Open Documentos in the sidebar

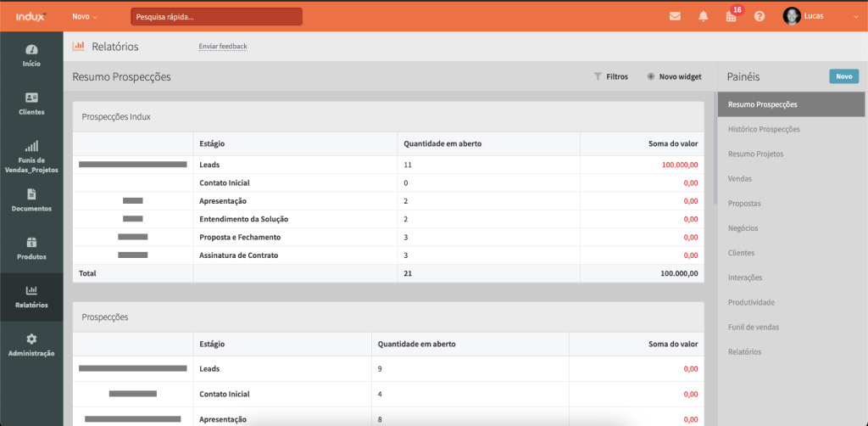point(31,200)
